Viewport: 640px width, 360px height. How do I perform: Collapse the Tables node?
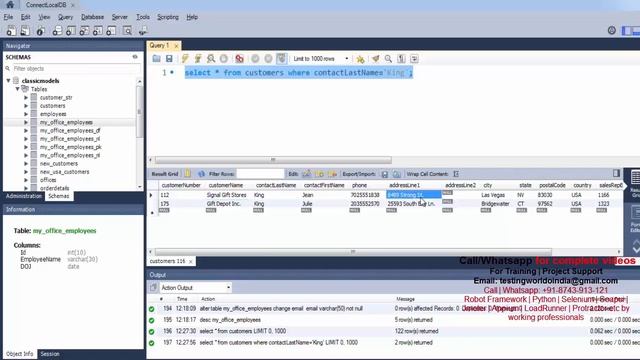[18, 89]
